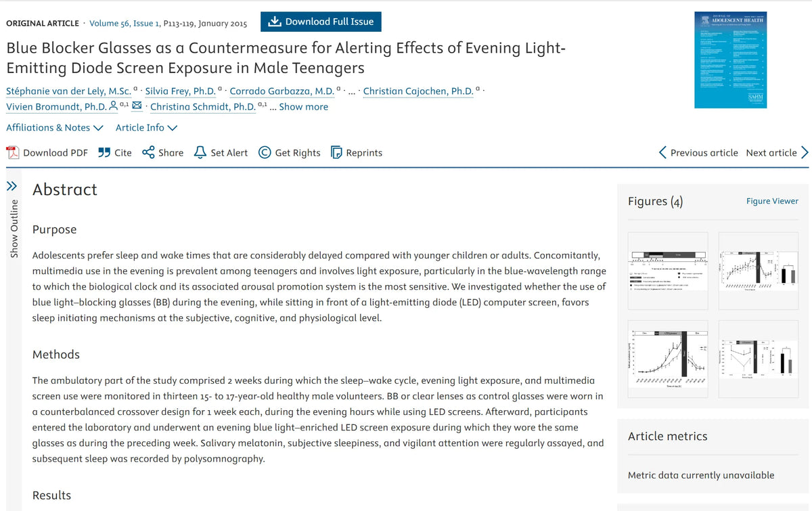
Task: Show more authors in the list
Action: [303, 106]
